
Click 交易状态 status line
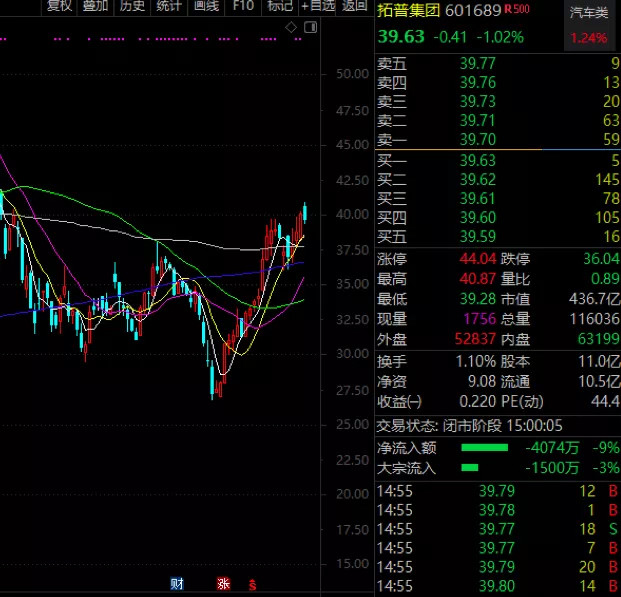469,426
